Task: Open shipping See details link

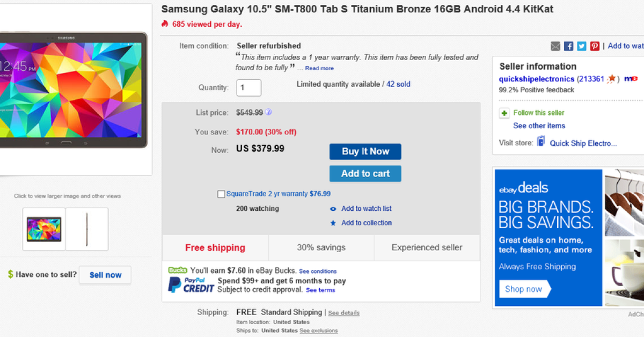Action: 344,313
